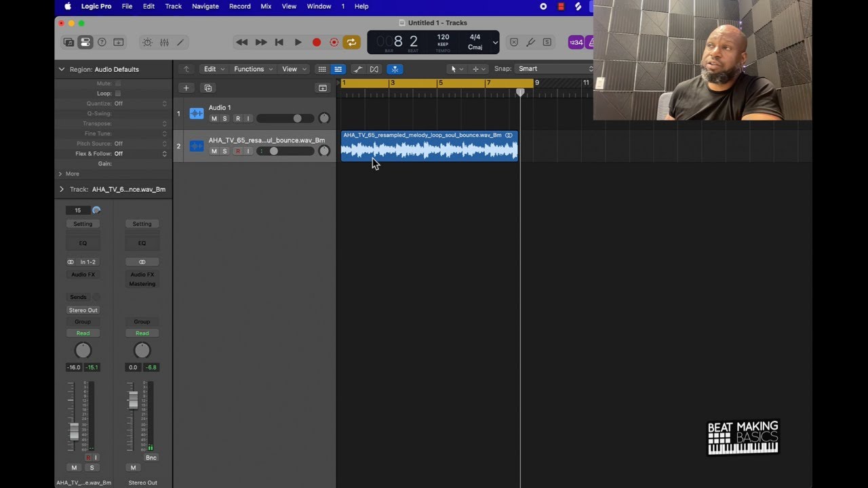Click the Capture Recording button

[x=334, y=42]
